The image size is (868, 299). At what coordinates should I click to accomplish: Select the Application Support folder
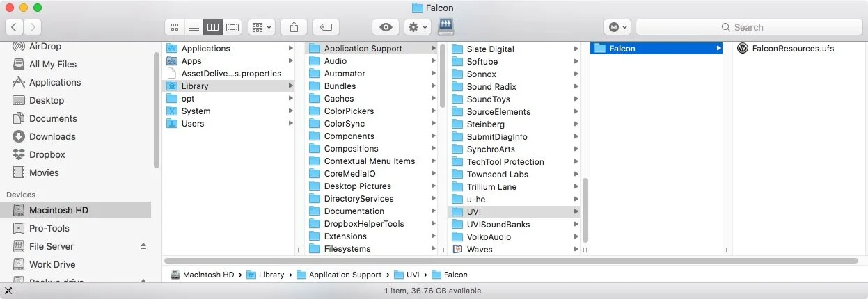pyautogui.click(x=372, y=49)
